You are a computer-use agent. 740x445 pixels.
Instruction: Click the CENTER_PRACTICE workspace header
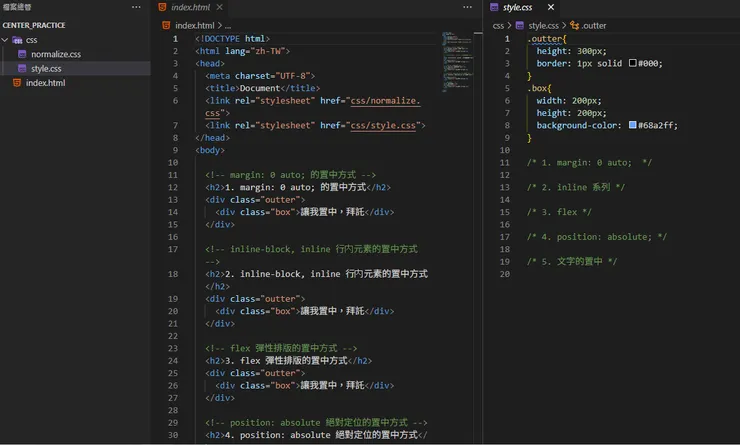[34, 25]
